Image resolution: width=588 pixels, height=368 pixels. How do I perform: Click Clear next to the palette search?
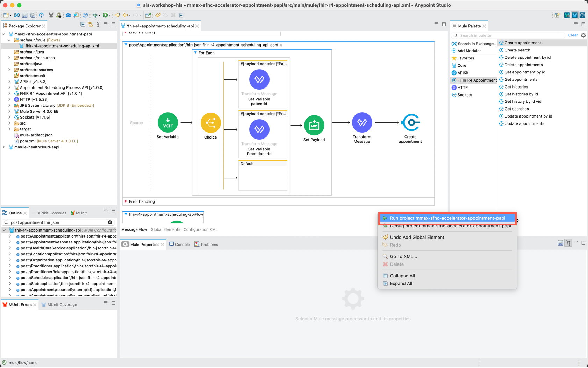[573, 35]
